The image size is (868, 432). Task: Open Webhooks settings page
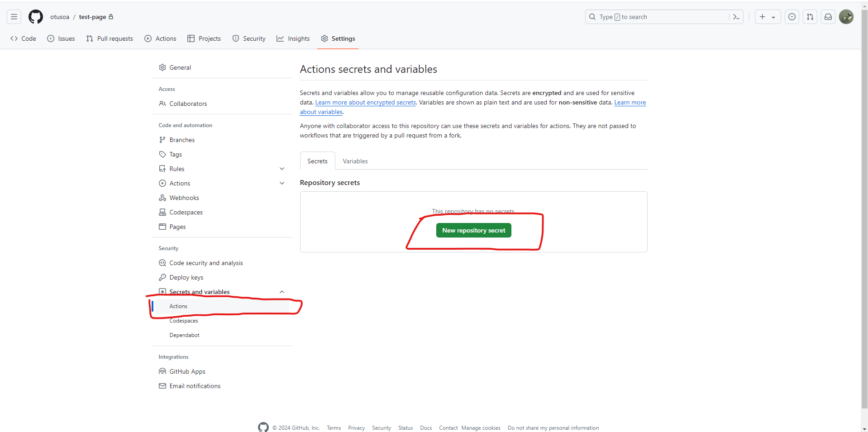pyautogui.click(x=184, y=198)
